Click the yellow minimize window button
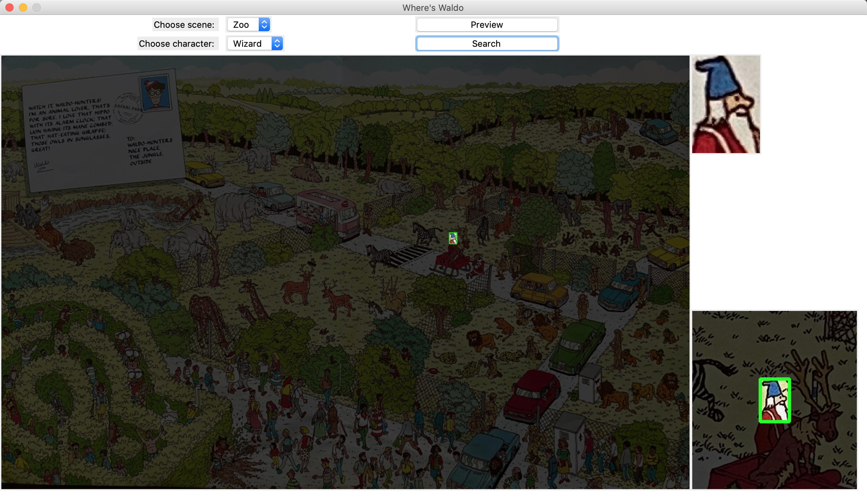The image size is (867, 504). click(x=23, y=7)
